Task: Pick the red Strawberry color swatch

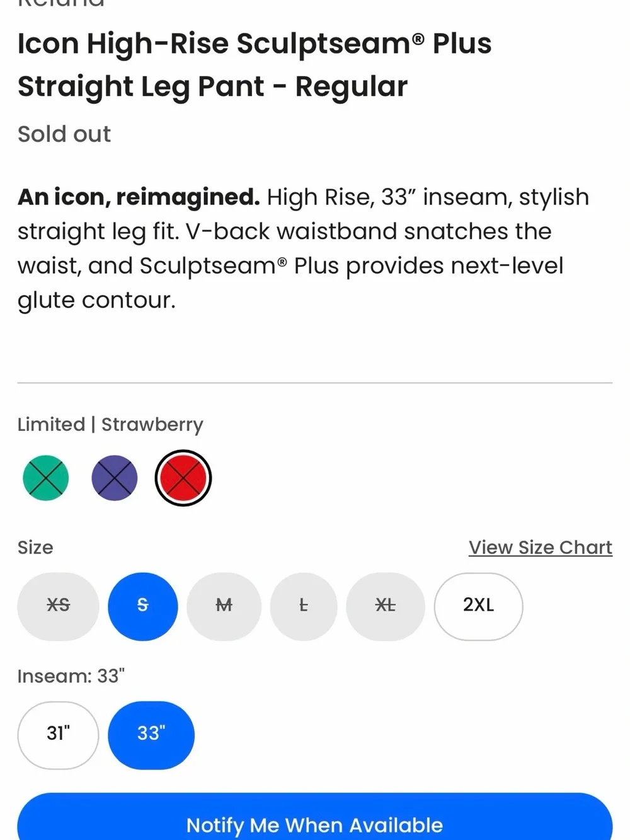Action: coord(183,478)
